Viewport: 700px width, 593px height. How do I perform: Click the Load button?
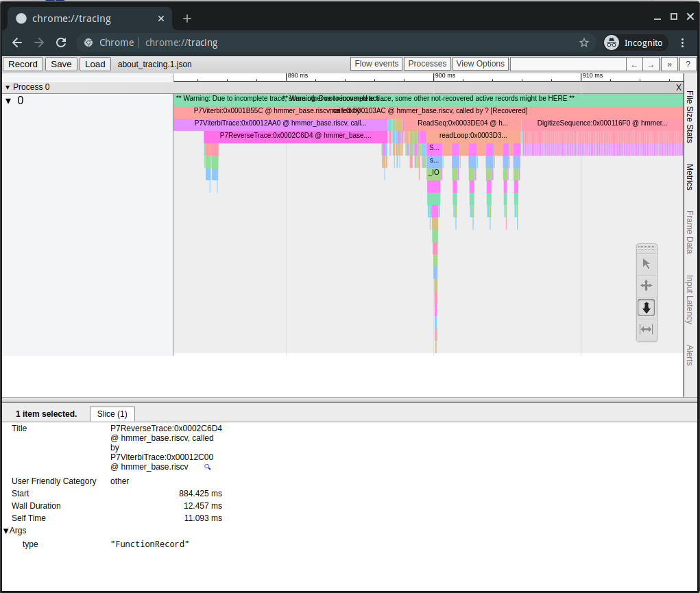[95, 64]
